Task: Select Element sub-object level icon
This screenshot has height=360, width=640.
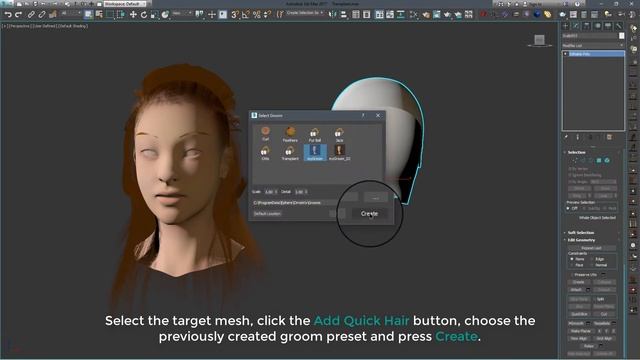Action: point(607,160)
